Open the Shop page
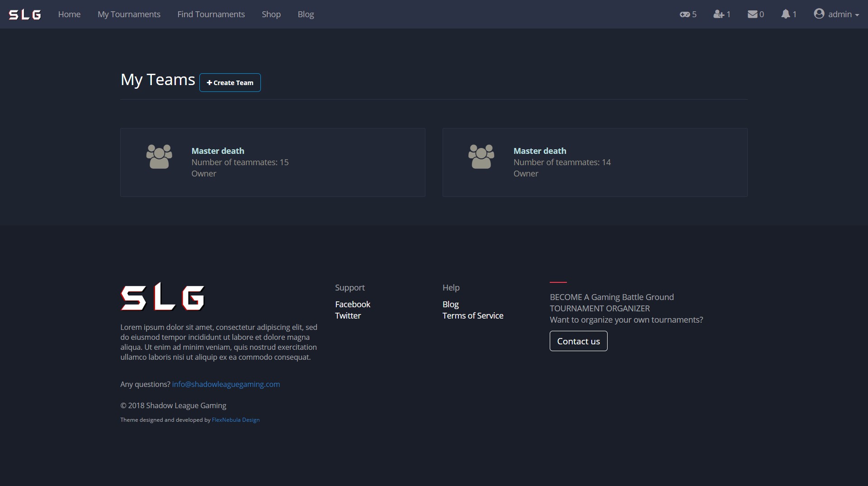 pos(271,14)
